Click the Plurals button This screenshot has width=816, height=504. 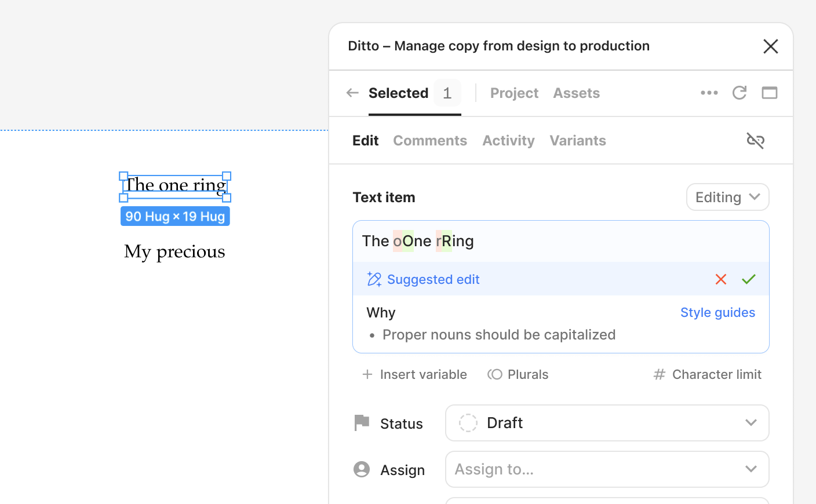point(518,375)
